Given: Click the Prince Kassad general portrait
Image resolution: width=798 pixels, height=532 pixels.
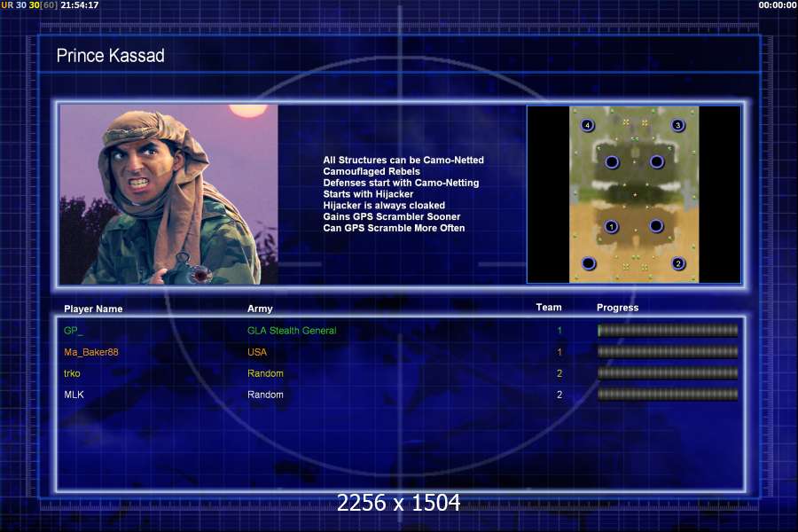Looking at the screenshot, I should 169,194.
